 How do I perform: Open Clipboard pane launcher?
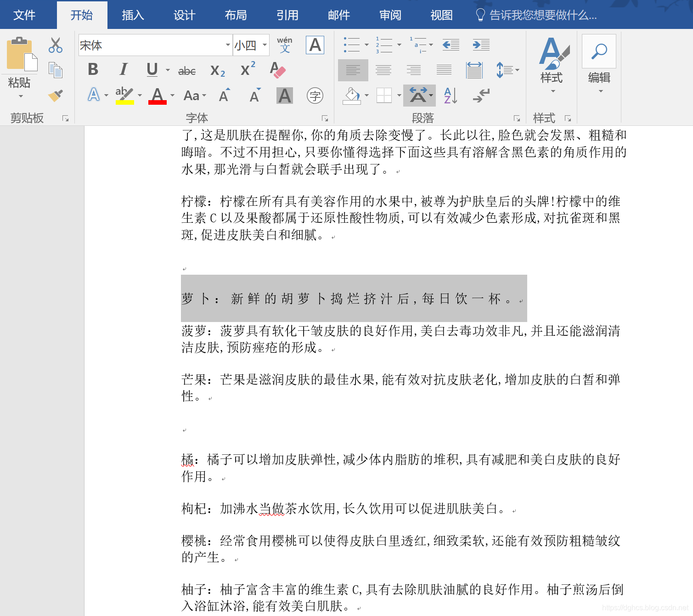[65, 119]
